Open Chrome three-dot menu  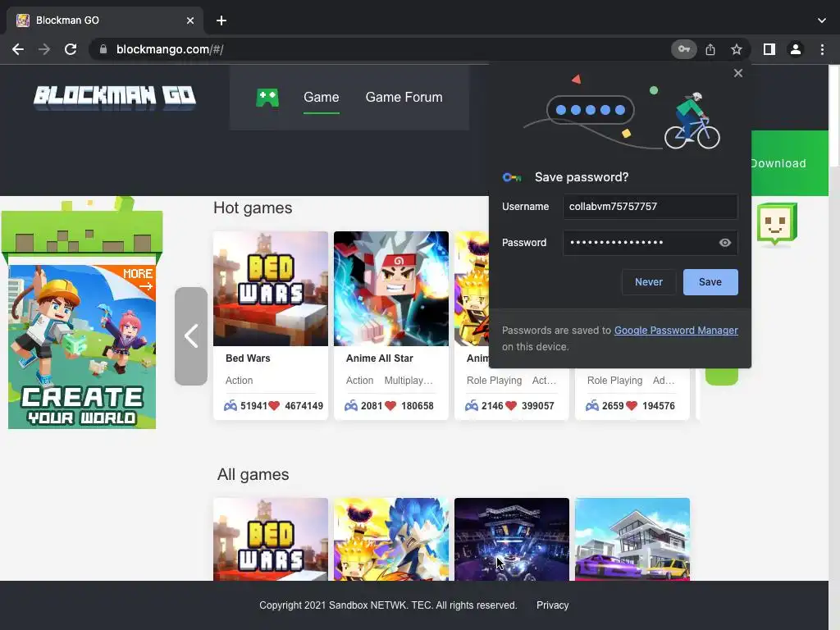[822, 49]
